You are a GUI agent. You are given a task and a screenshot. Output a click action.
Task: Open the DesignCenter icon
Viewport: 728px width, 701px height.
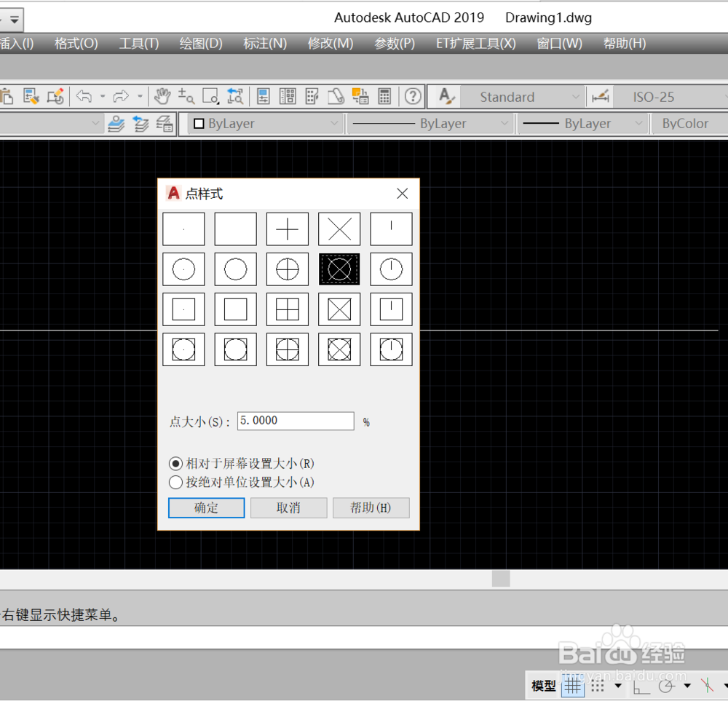click(288, 97)
